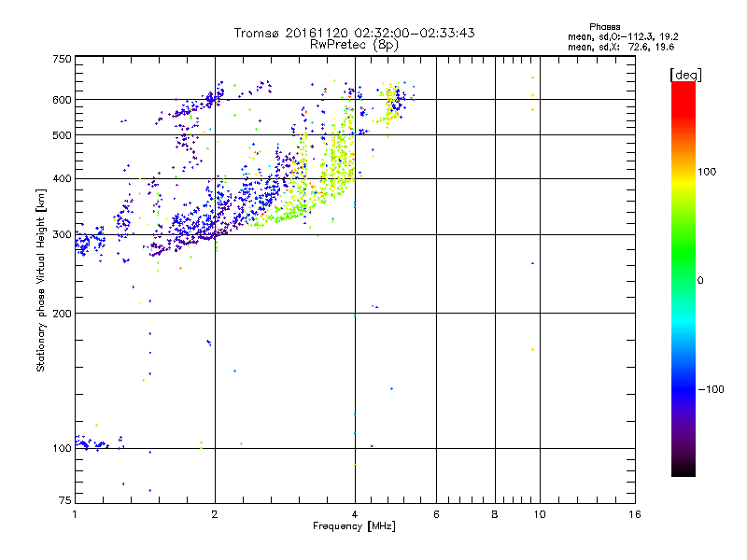Click the 10 tick on the frequency axis
This screenshot has width=747, height=560.
coord(539,514)
